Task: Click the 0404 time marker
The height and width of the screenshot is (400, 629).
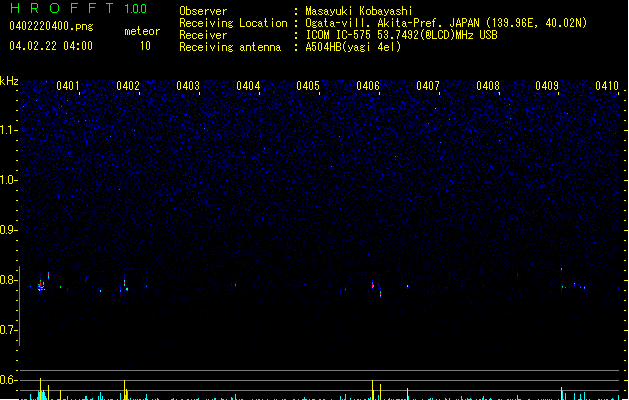Action: [248, 86]
